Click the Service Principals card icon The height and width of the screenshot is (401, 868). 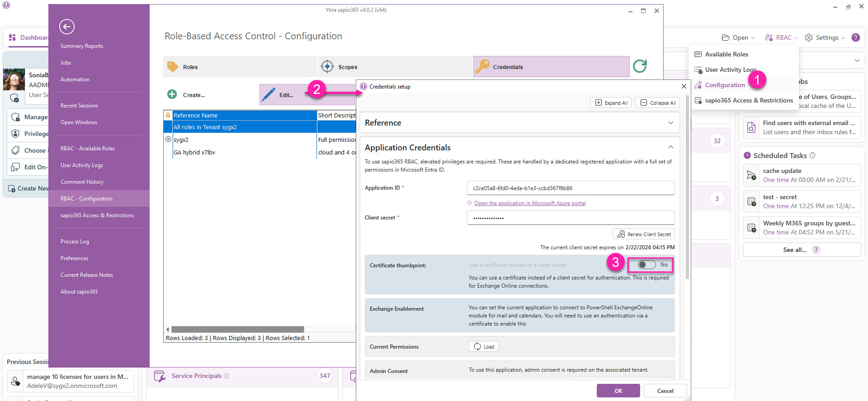pos(160,376)
